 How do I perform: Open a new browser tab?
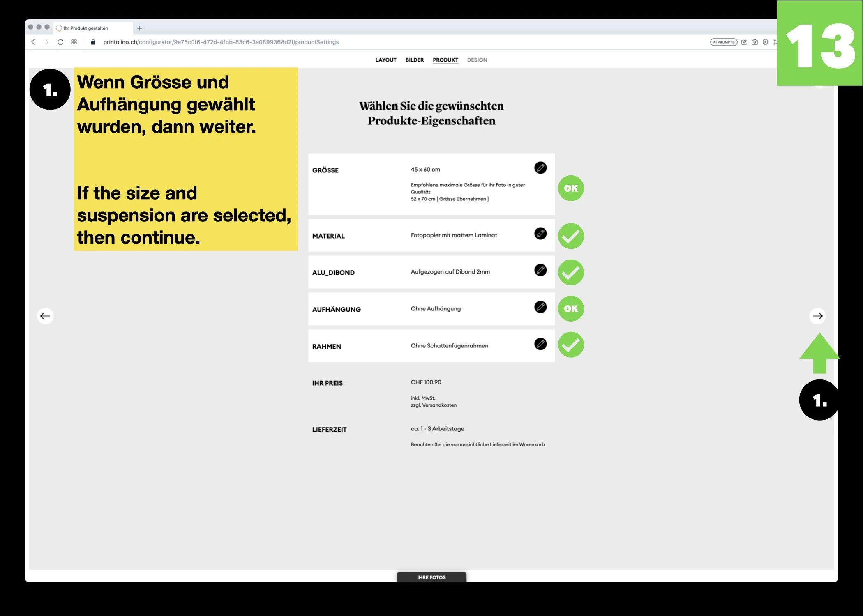(x=140, y=28)
